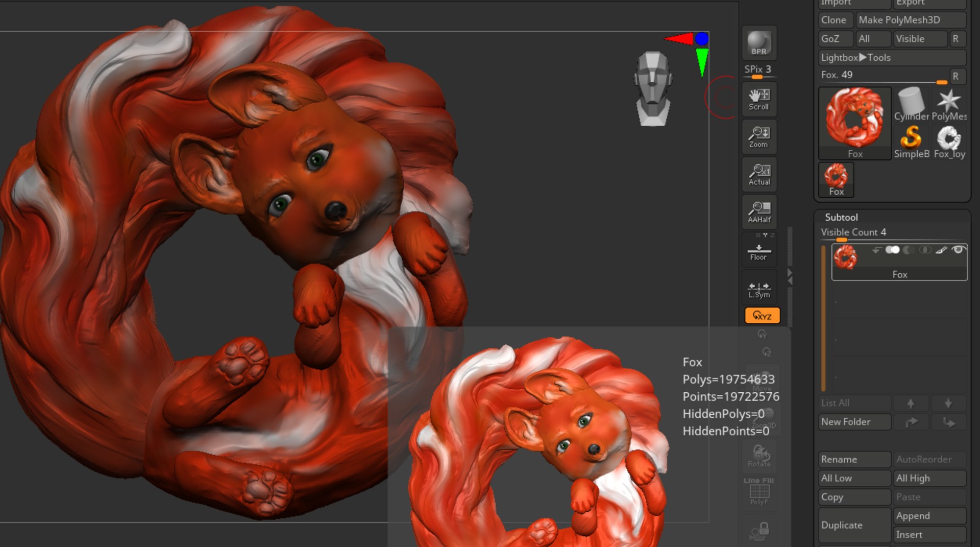Toggle XYZ rotation mode

(762, 316)
